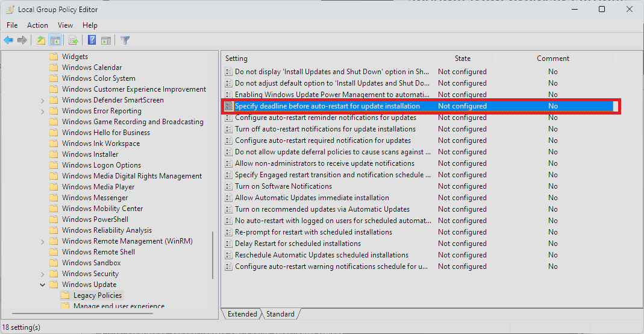
Task: Click the folder icon next to Windows PowerShell
Action: pyautogui.click(x=54, y=219)
